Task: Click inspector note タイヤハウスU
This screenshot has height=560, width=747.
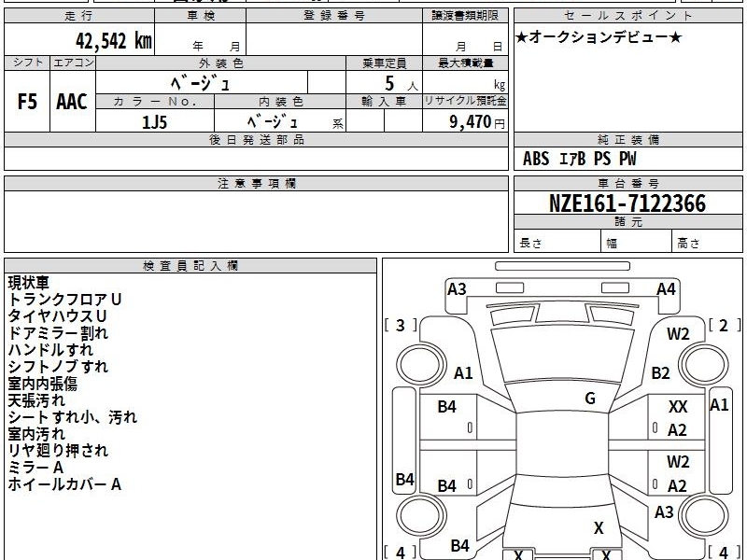Action: coord(57,316)
